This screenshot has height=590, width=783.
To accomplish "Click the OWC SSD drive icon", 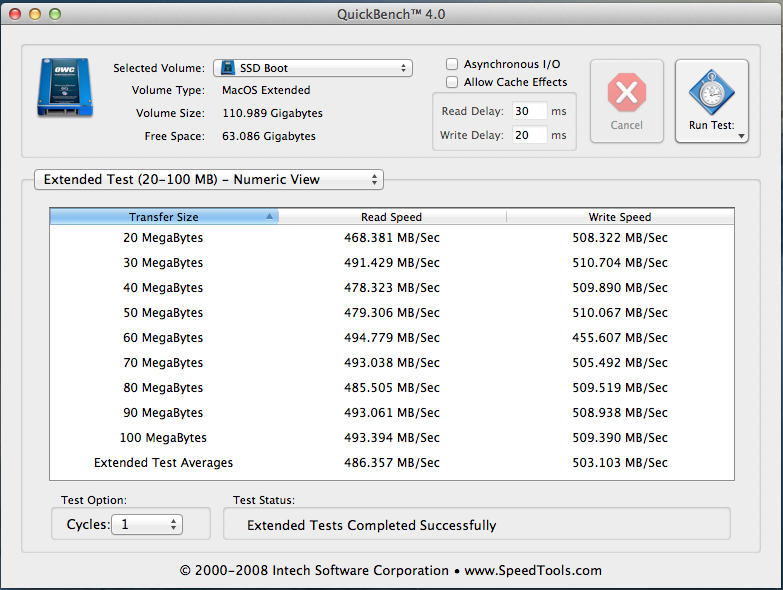I will [x=65, y=87].
